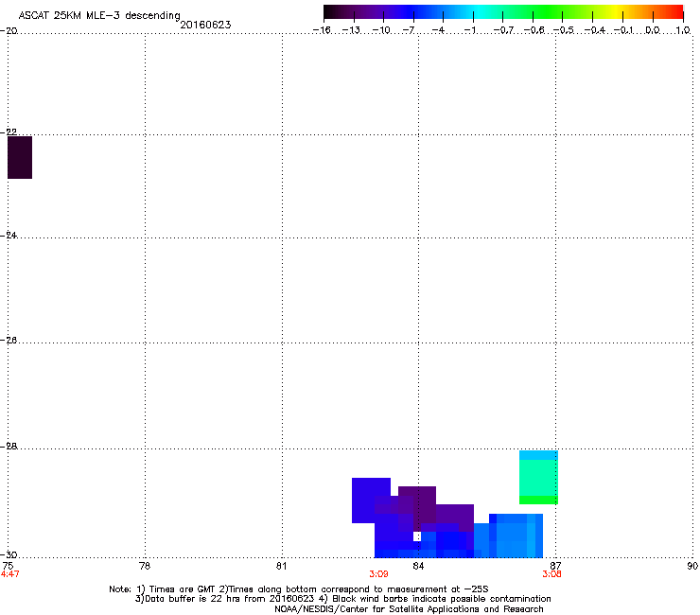
Task: Click the color bar label -4
Action: tap(438, 30)
